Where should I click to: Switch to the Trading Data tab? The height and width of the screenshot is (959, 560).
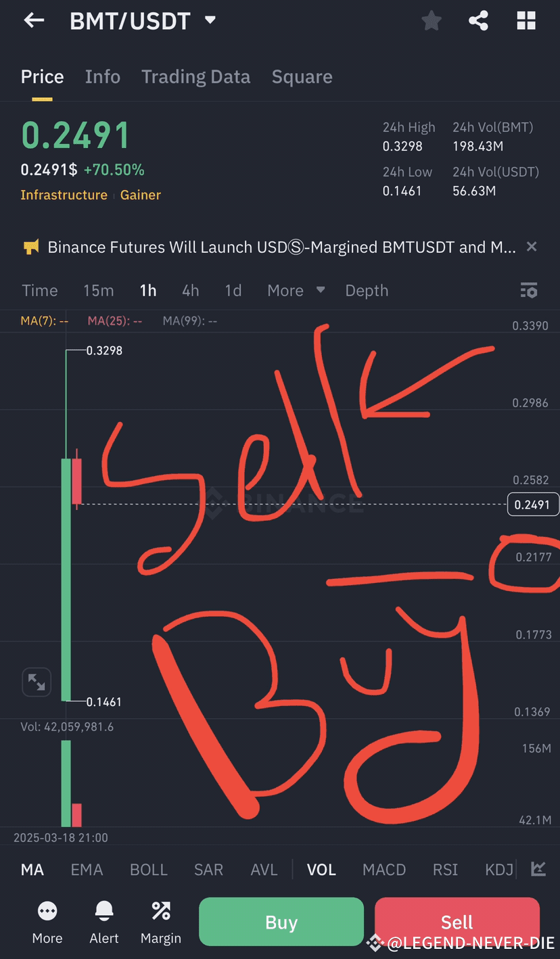coord(195,76)
